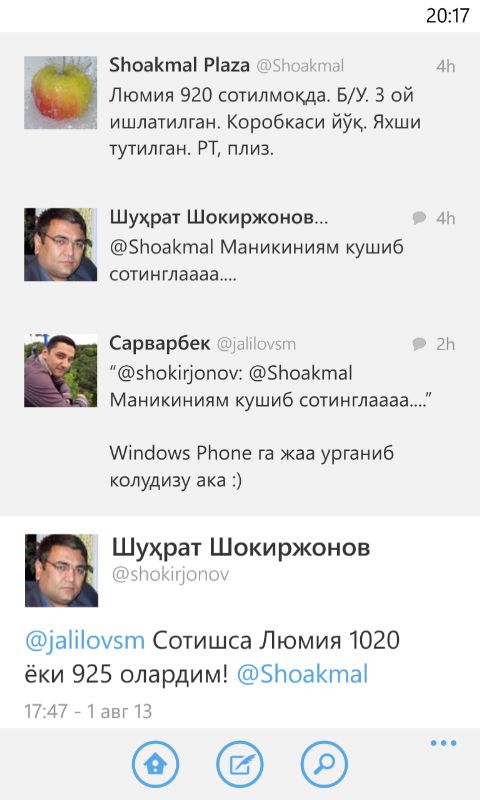Open Shoakmal Plaza's Люмия 920 tweet
The height and width of the screenshot is (800, 480).
(240, 107)
